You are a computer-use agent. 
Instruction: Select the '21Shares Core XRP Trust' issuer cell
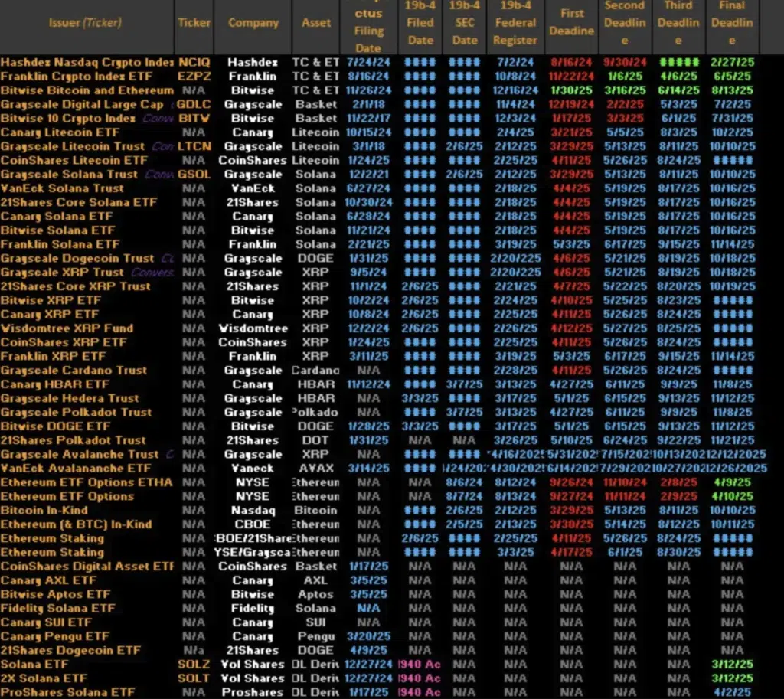76,286
